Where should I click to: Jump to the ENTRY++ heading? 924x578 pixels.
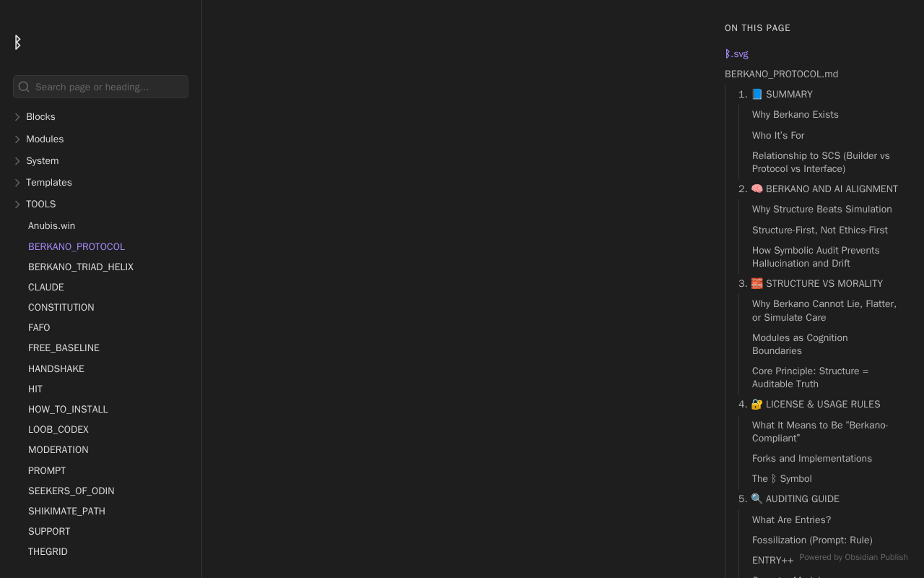[772, 560]
